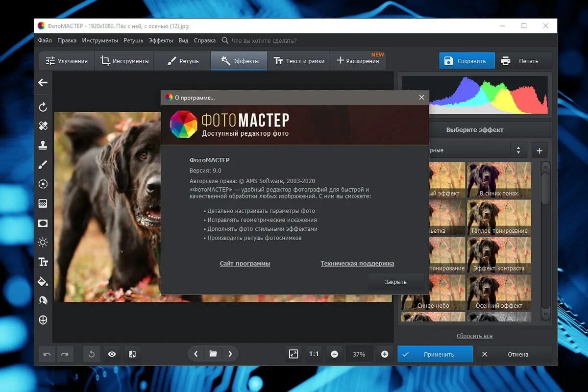588x392 pixels.
Task: Click the Применить button
Action: pos(435,354)
